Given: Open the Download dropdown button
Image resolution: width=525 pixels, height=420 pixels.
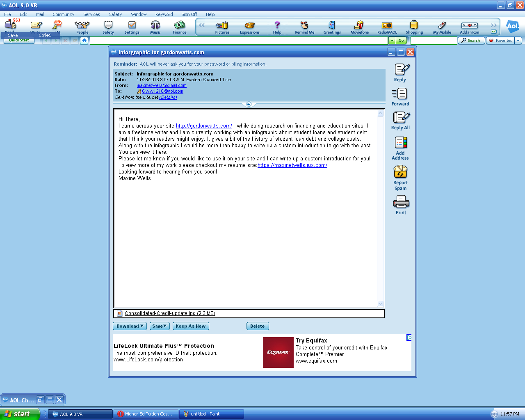Looking at the screenshot, I should click(x=130, y=326).
